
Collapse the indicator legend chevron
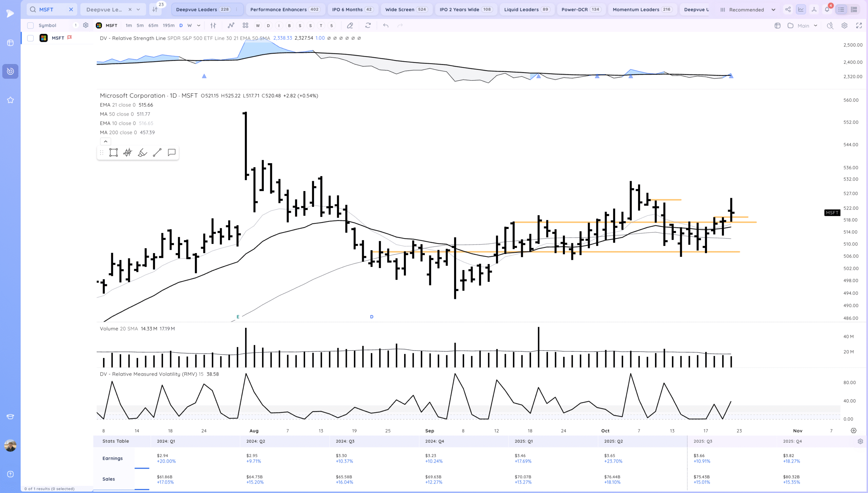point(105,141)
